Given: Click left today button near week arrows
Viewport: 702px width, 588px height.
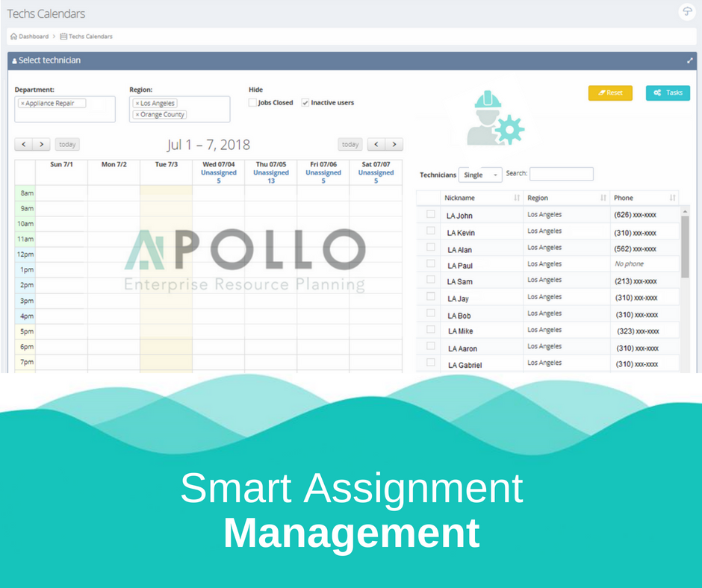Looking at the screenshot, I should [x=67, y=144].
